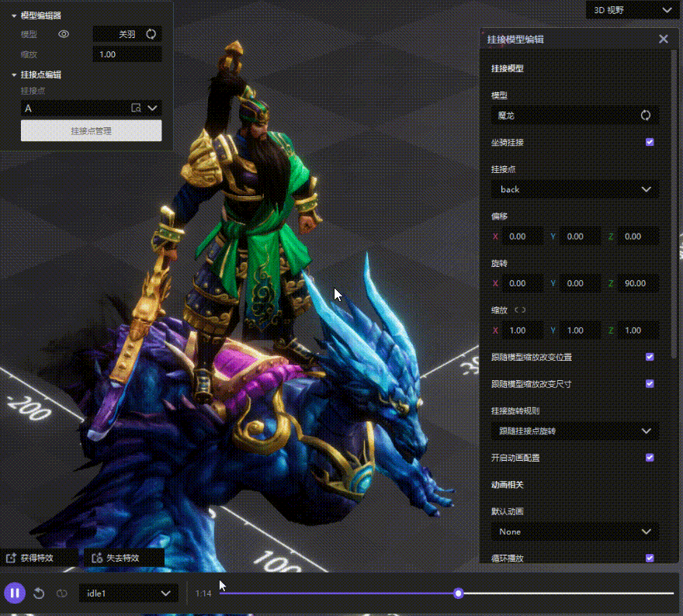Image resolution: width=683 pixels, height=616 pixels.
Task: Click the 缩放 1.00 input field
Action: pos(127,54)
